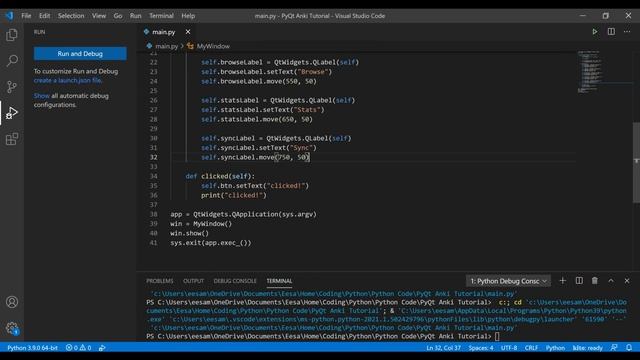
Task: Click line number 34 in the gutter
Action: click(x=153, y=176)
